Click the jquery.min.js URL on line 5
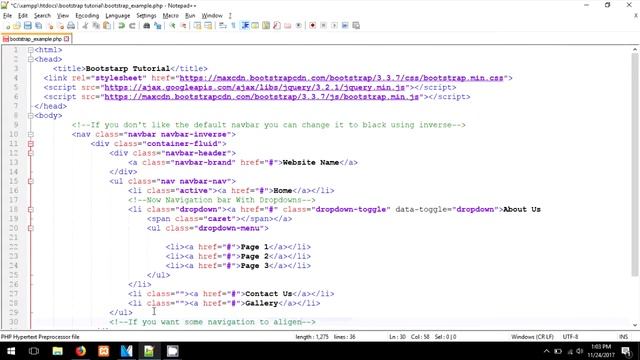Screen dimensions: 640x360 tap(255, 87)
